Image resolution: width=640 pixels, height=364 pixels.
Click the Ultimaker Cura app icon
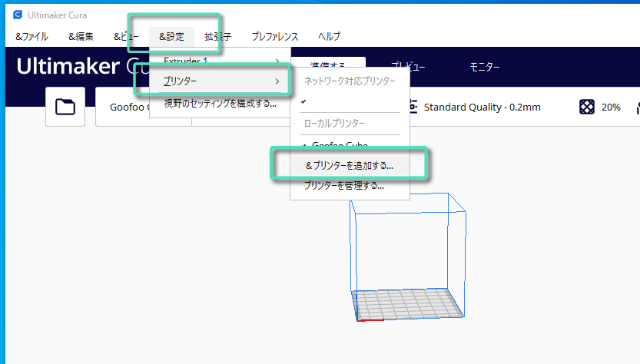coord(18,15)
